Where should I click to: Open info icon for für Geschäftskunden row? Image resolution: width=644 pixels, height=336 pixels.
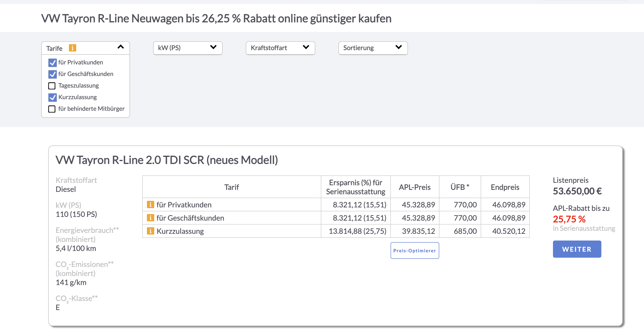coord(150,218)
